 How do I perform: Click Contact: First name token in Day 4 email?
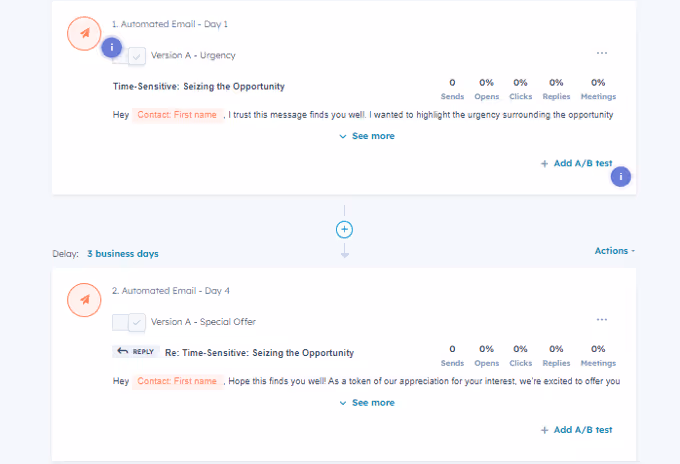click(x=177, y=381)
